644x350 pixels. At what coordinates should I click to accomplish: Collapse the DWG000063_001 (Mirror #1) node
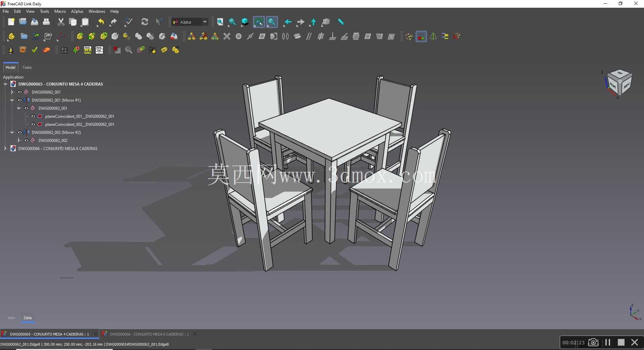(x=12, y=100)
